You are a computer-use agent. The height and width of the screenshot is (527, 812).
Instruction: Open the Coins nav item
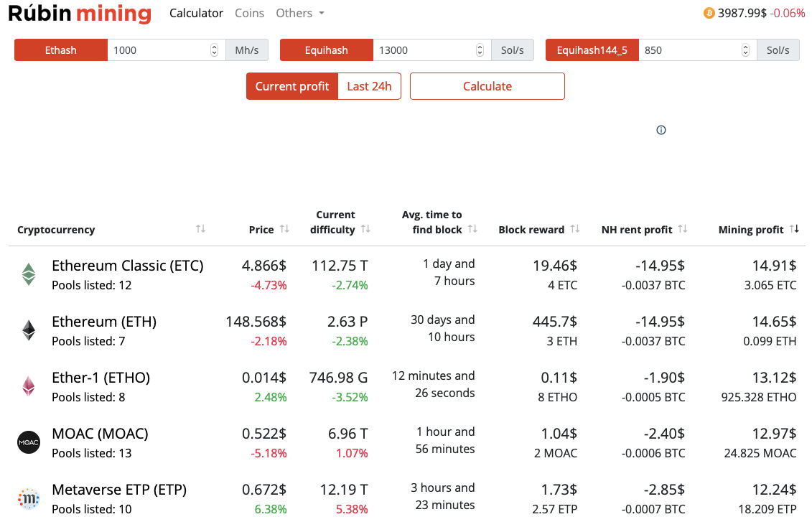249,14
